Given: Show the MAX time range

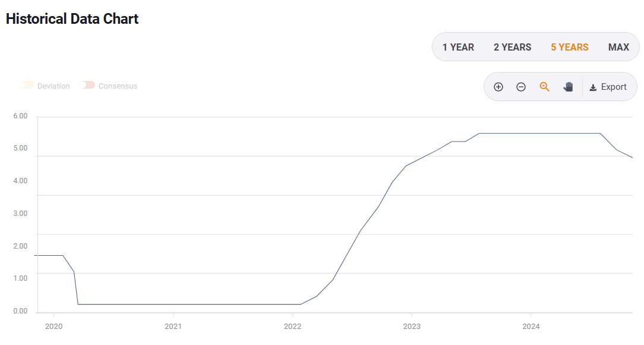Looking at the screenshot, I should 618,47.
